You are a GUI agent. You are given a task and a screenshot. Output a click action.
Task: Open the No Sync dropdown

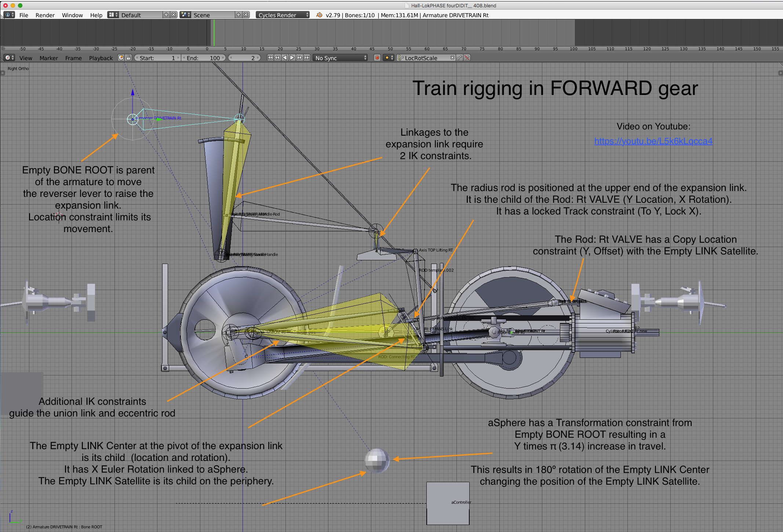(340, 58)
